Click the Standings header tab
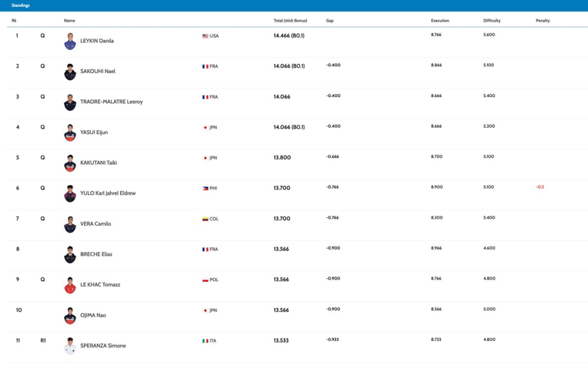This screenshot has height=365, width=588. (21, 5)
